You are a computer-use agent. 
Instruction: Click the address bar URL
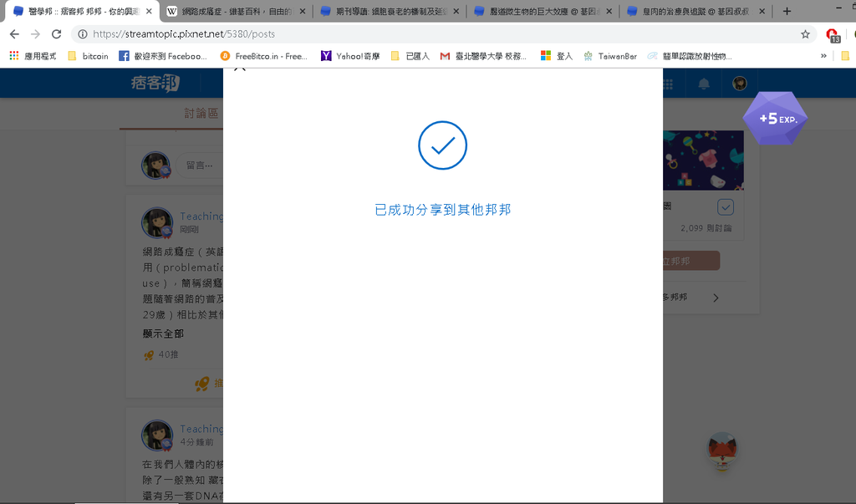click(x=183, y=34)
